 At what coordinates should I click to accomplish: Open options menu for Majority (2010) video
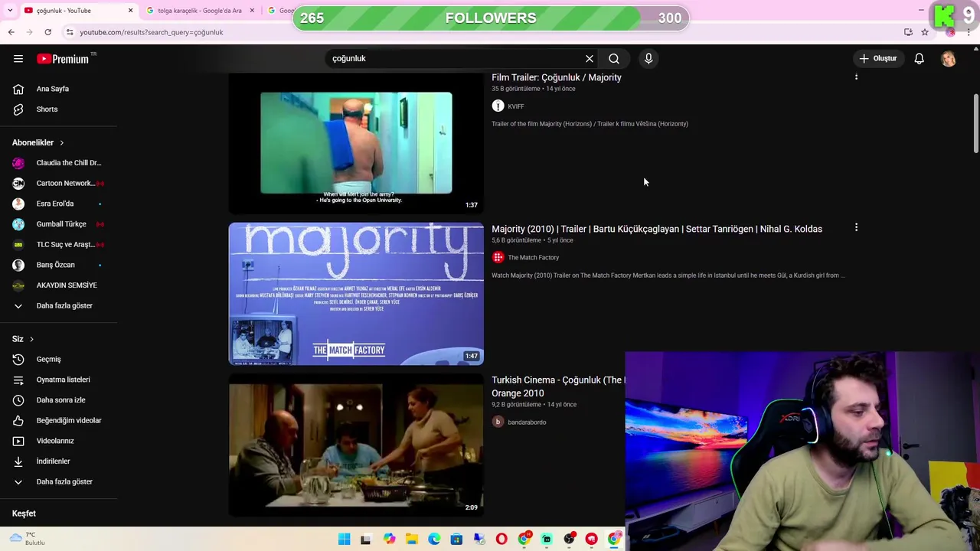tap(856, 228)
